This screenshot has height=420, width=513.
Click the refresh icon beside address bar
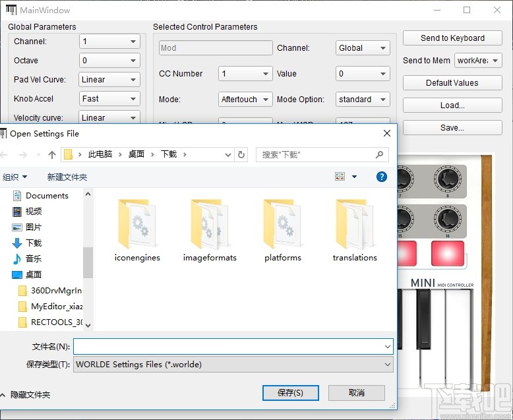(x=241, y=155)
